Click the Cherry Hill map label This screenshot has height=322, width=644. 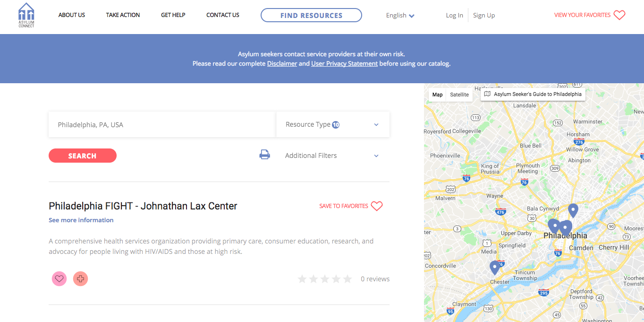coord(614,247)
